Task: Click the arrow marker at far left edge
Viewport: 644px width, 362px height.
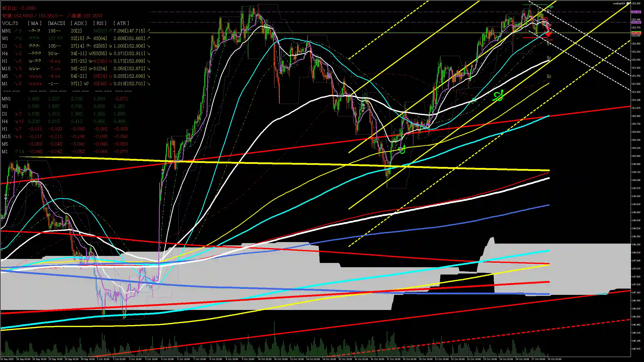Action: point(6,197)
